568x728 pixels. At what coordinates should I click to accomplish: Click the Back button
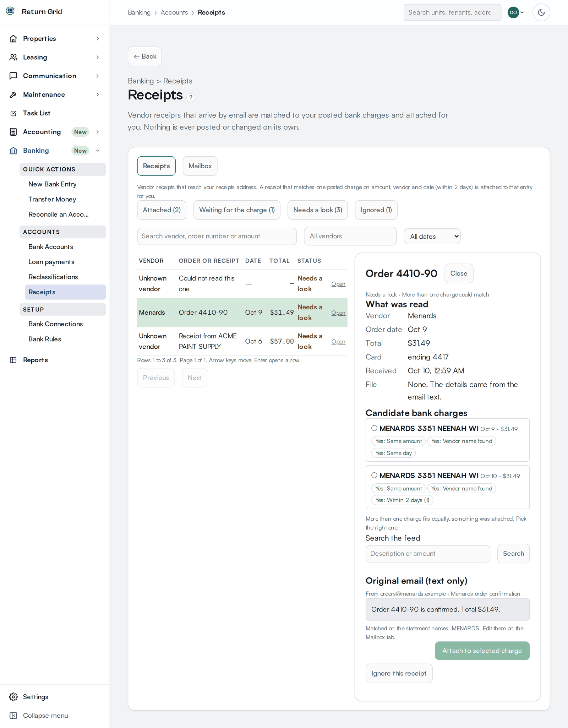click(145, 56)
